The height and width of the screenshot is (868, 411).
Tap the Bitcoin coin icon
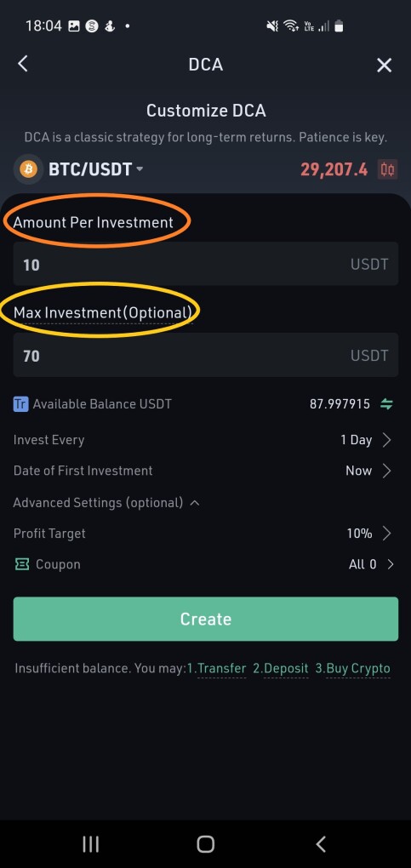(28, 168)
